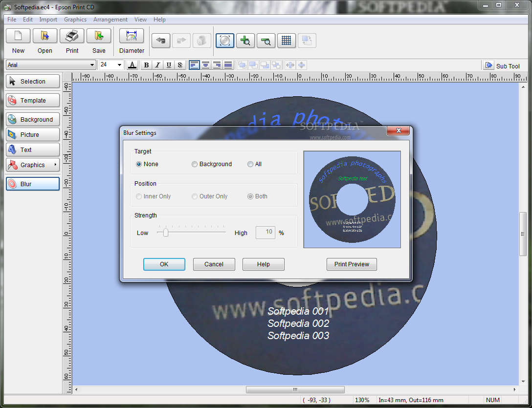Zoom in with green plus magnifier
The height and width of the screenshot is (408, 532).
point(245,41)
